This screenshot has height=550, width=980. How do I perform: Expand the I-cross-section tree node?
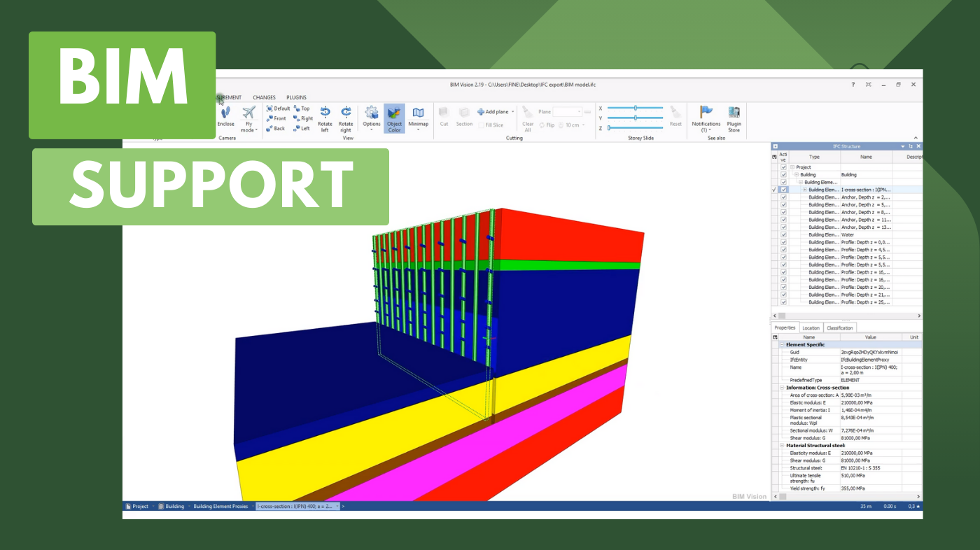804,190
